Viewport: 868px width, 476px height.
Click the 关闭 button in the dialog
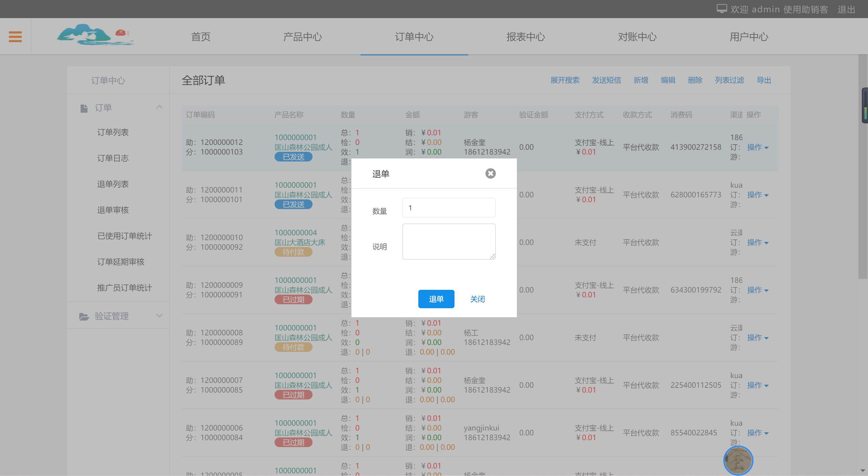click(477, 299)
